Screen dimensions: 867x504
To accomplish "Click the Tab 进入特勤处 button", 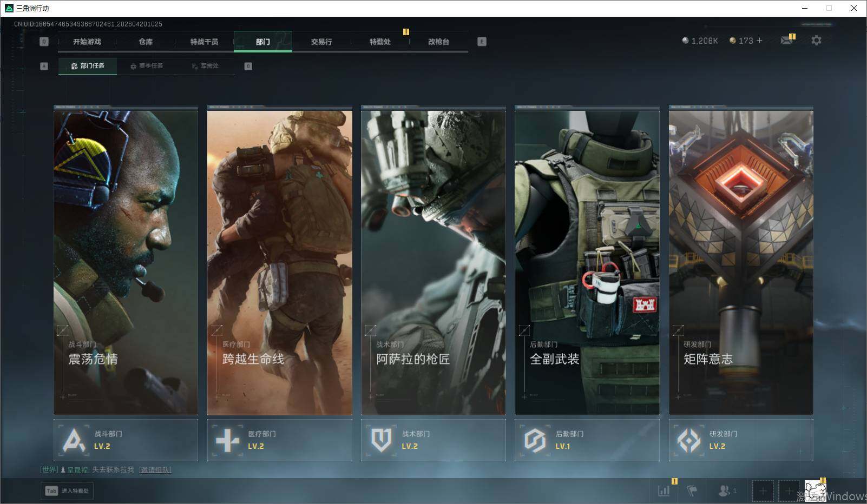I will [x=67, y=491].
